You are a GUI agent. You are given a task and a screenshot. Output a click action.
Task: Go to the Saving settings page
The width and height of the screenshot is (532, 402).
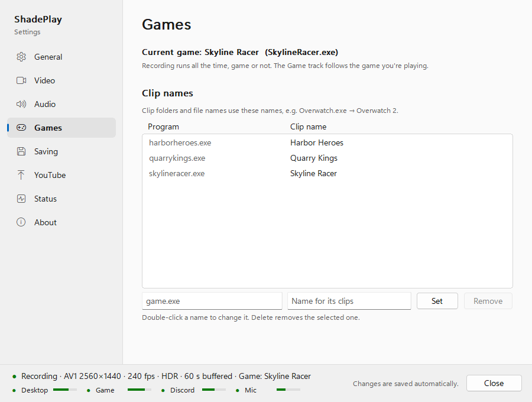click(x=61, y=151)
